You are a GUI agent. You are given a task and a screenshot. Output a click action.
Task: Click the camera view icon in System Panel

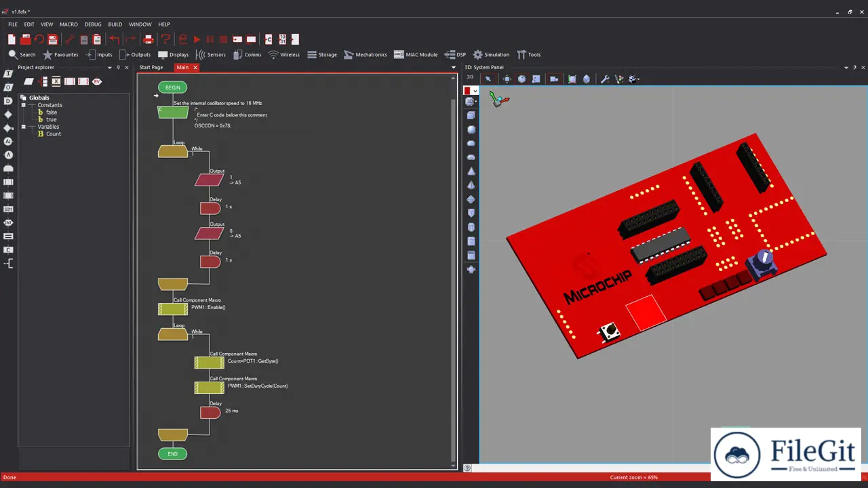[x=554, y=79]
